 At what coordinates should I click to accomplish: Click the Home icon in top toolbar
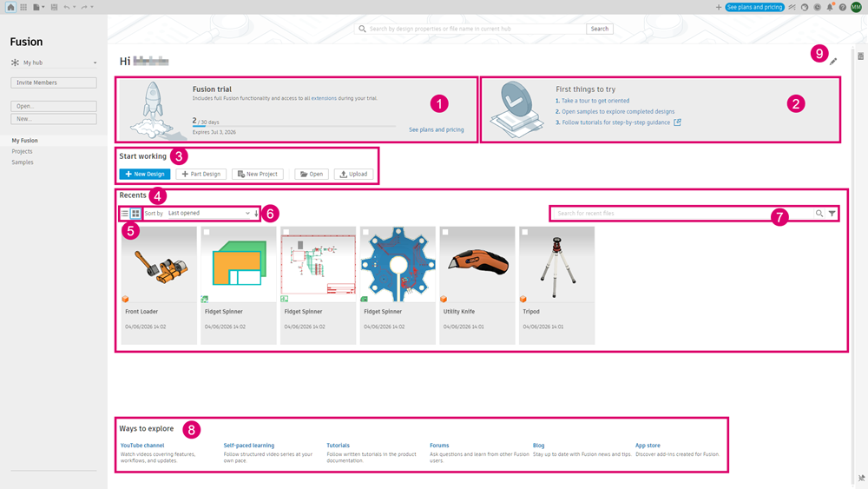tap(10, 7)
